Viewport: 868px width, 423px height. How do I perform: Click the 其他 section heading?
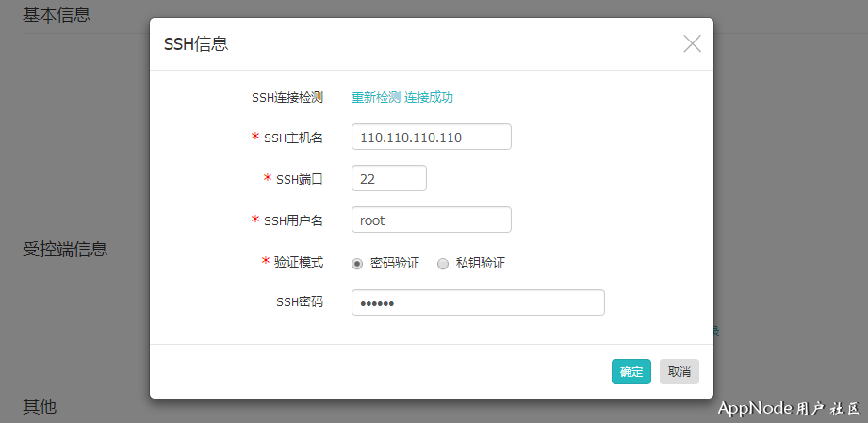coord(40,406)
